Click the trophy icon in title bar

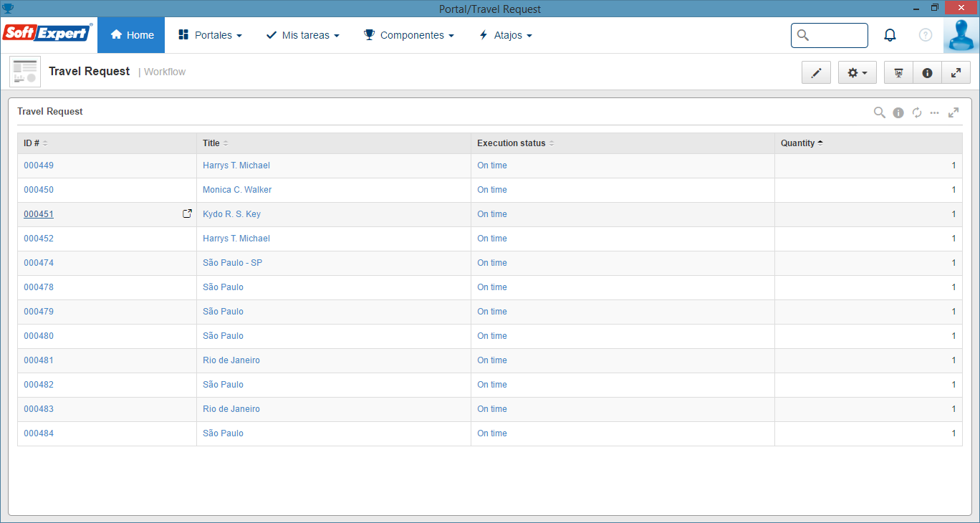pos(8,9)
